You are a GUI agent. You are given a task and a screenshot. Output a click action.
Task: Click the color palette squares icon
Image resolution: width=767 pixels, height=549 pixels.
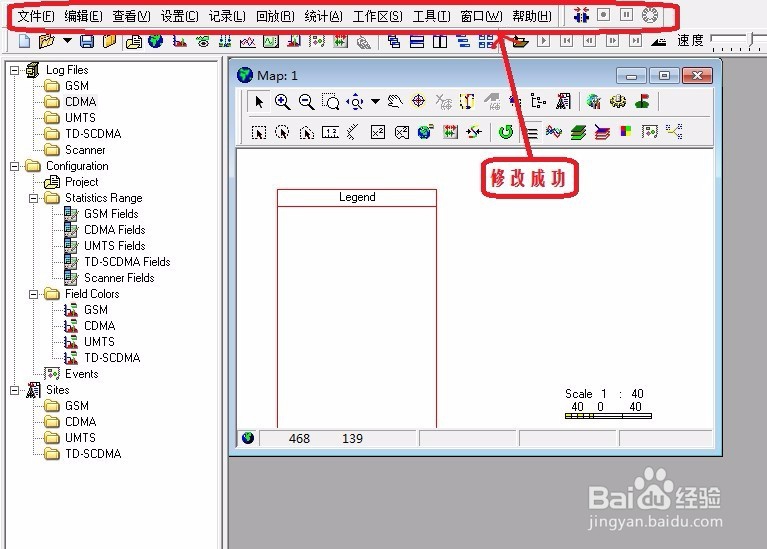(x=626, y=131)
